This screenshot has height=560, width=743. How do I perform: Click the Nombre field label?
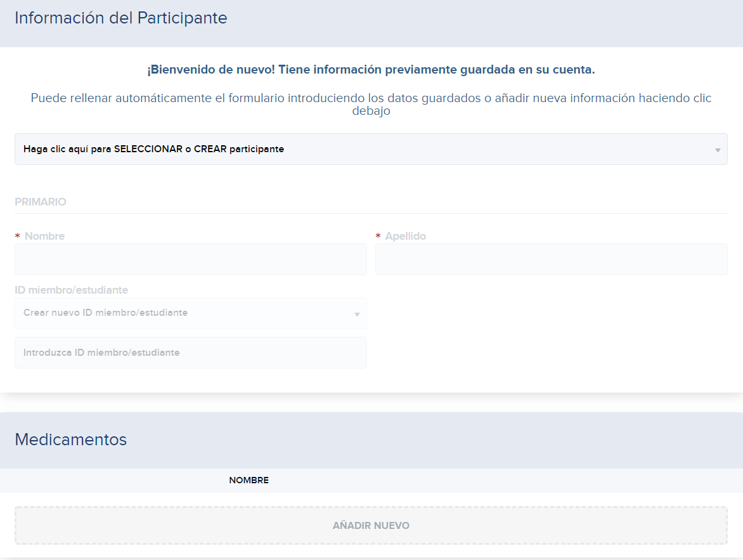click(44, 236)
